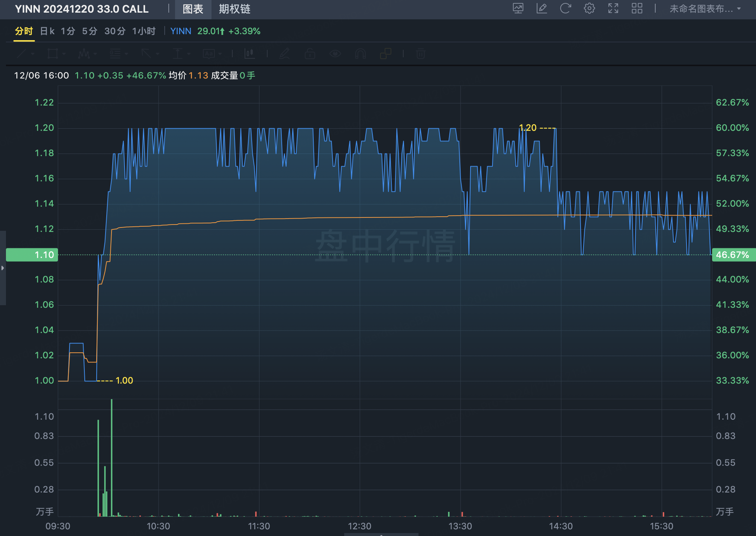756x536 pixels.
Task: Click the 13:30 time axis label
Action: pyautogui.click(x=460, y=526)
